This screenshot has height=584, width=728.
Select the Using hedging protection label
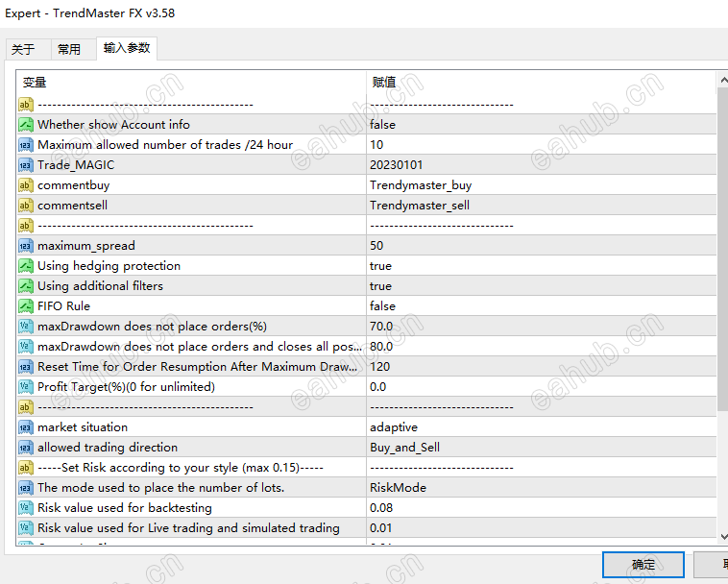click(x=109, y=266)
